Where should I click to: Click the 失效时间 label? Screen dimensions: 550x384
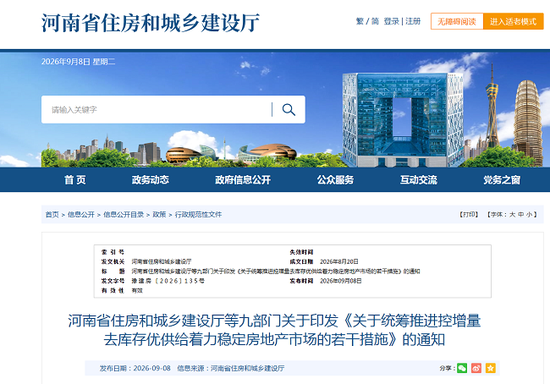[301, 252]
